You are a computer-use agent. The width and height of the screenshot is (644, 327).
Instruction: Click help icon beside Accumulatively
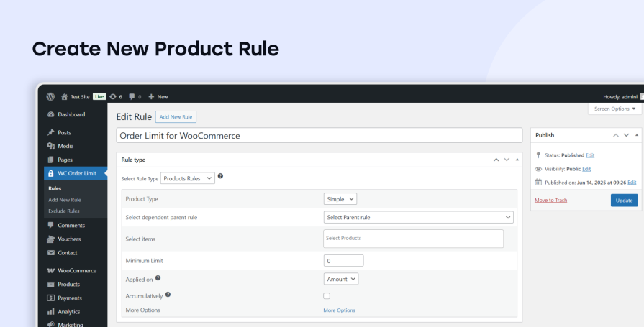168,295
